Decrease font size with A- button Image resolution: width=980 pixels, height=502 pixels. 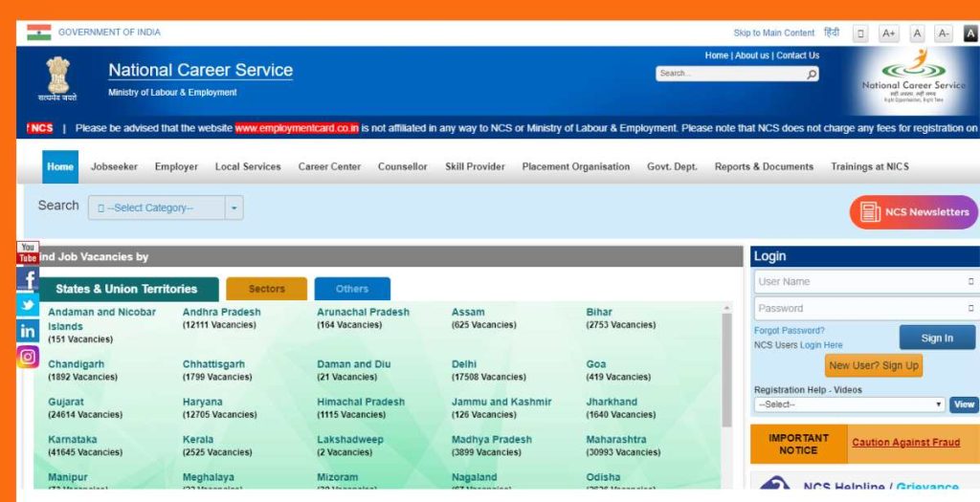[944, 33]
